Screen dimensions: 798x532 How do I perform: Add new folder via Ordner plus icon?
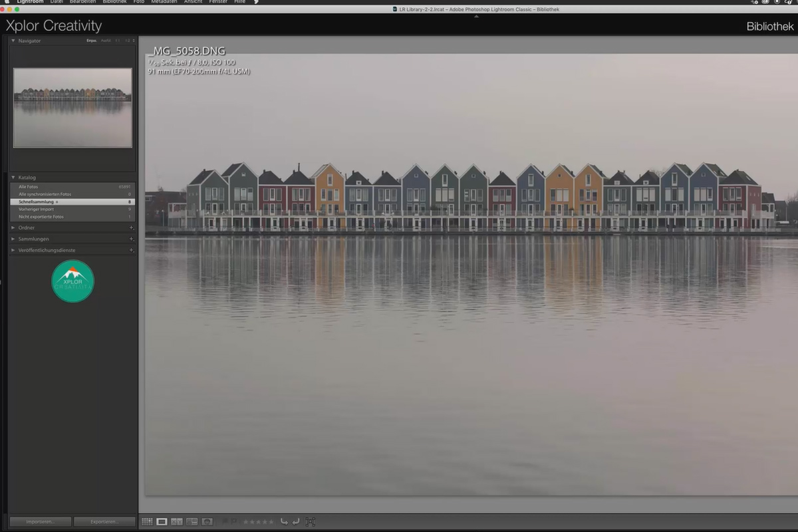point(131,227)
